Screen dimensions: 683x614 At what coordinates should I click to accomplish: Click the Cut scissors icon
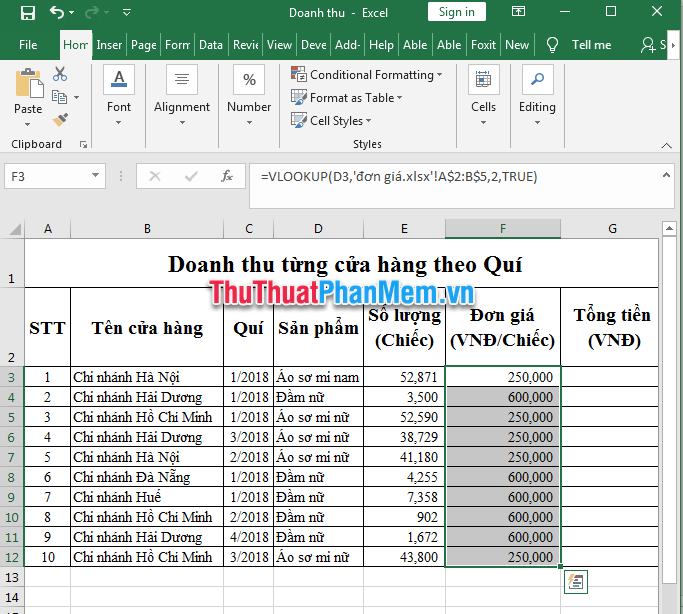[x=60, y=74]
